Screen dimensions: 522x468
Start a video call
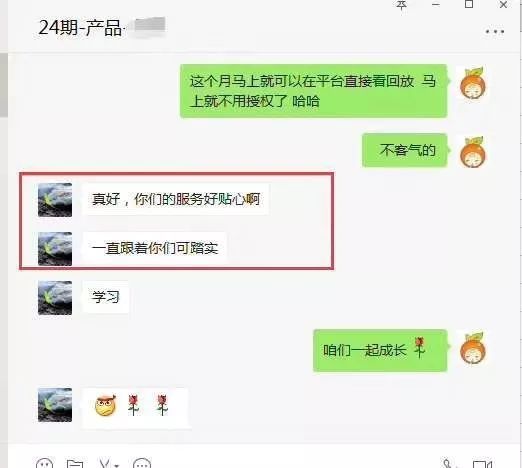(482, 464)
